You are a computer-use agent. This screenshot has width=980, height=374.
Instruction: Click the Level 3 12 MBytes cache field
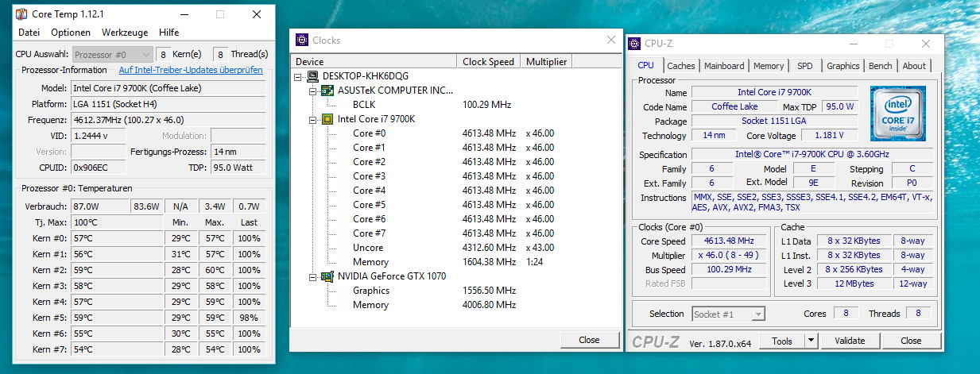pos(854,283)
